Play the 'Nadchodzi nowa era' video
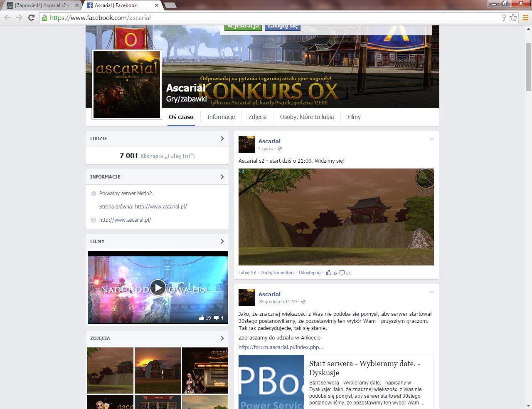 coord(158,288)
